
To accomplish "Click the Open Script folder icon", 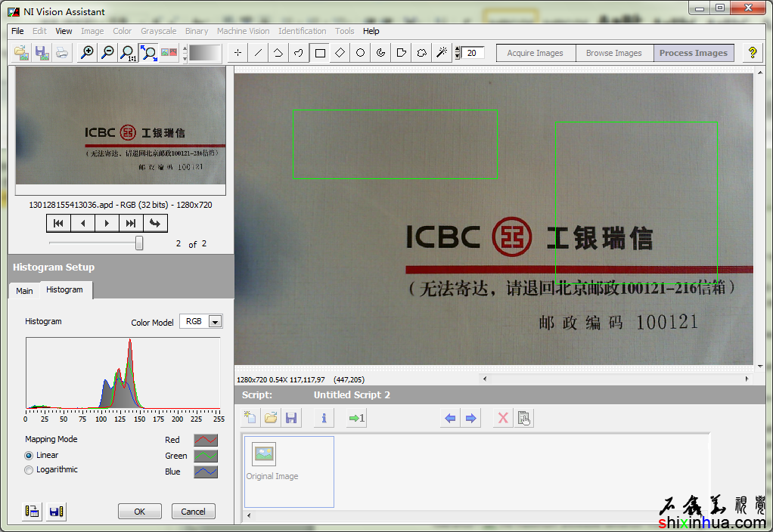I will (x=271, y=418).
